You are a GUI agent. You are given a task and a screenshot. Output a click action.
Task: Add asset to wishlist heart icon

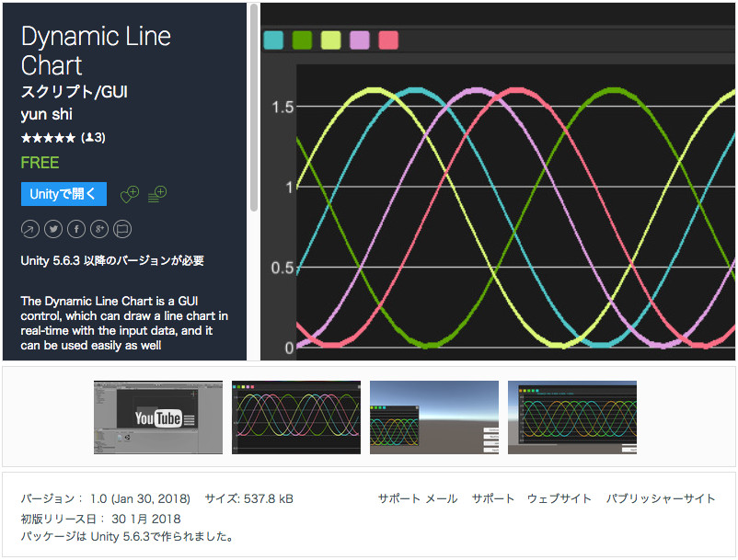click(130, 194)
